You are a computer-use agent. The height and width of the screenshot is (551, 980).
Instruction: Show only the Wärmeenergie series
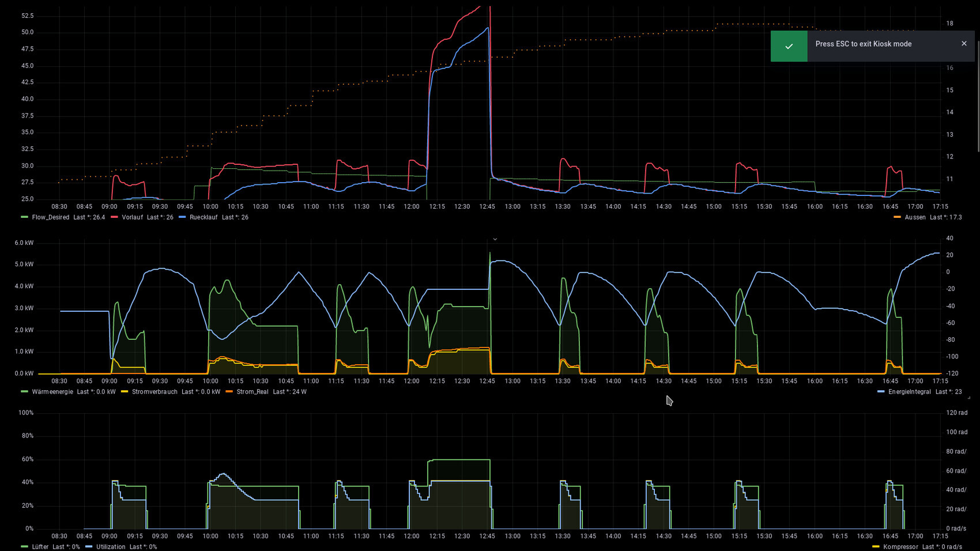pyautogui.click(x=52, y=392)
